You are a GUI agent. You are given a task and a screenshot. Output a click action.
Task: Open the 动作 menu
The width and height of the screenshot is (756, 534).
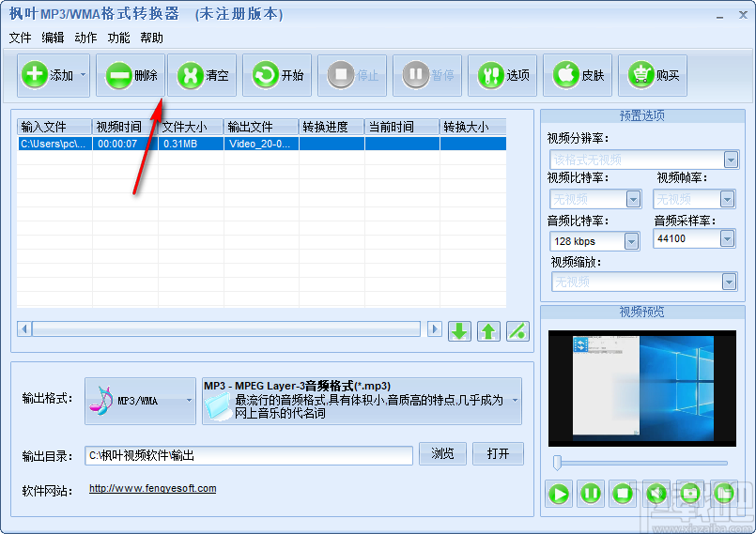point(85,38)
